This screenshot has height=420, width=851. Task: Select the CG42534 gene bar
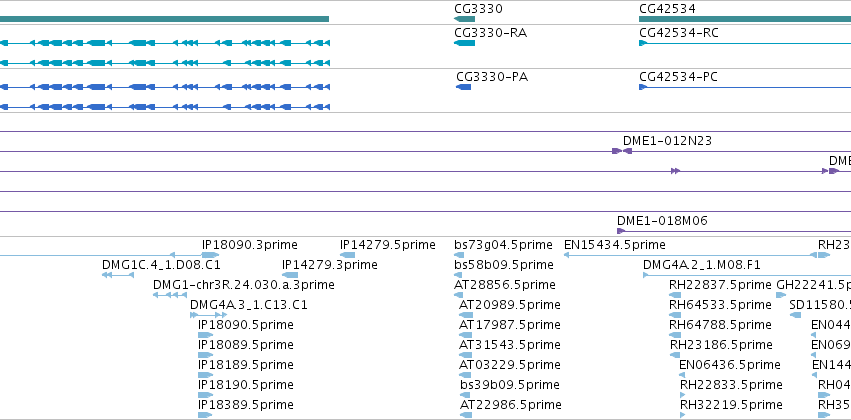point(745,19)
